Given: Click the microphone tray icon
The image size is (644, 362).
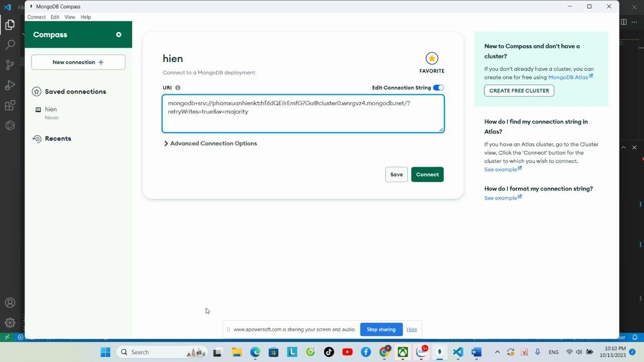Looking at the screenshot, I should point(538,352).
